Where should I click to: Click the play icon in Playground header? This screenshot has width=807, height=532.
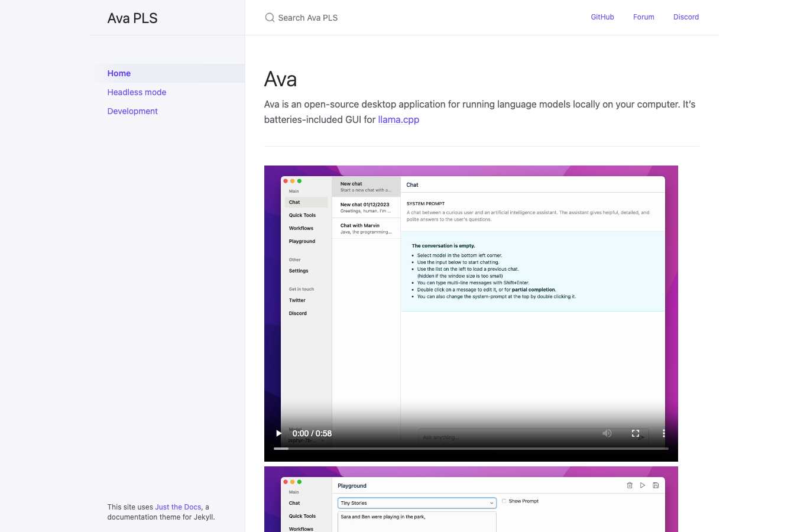tap(643, 485)
